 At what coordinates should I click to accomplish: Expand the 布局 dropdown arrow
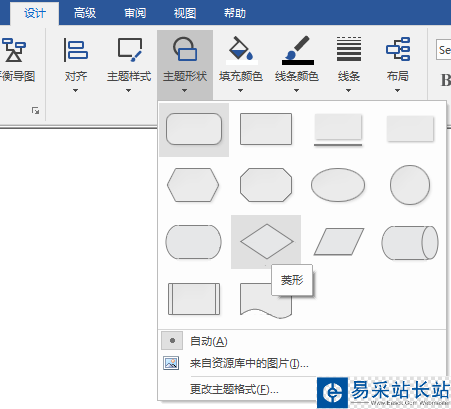[397, 90]
